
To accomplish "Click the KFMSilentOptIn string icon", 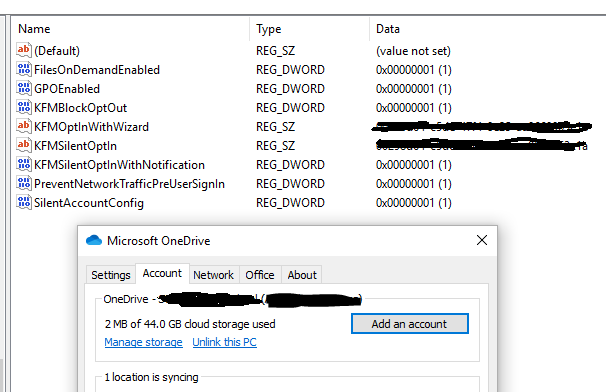I will click(x=24, y=145).
